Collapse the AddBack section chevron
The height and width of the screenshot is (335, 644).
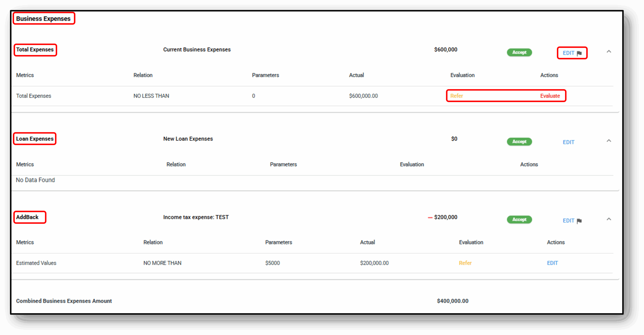(x=609, y=219)
